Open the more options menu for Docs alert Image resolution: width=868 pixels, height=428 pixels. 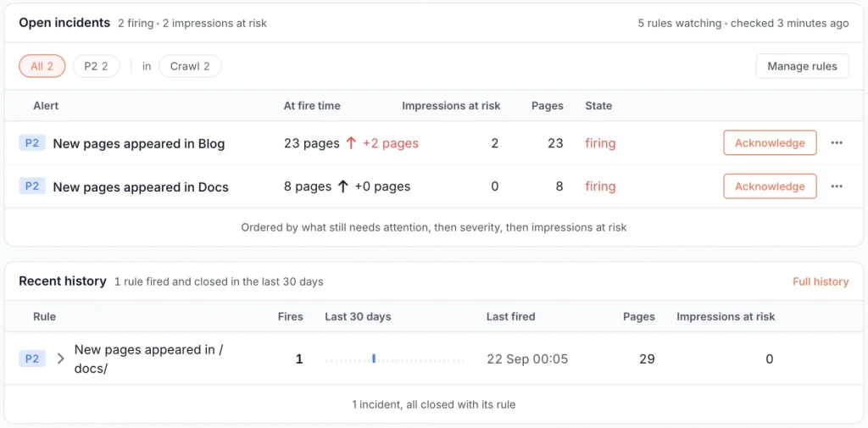pos(837,186)
